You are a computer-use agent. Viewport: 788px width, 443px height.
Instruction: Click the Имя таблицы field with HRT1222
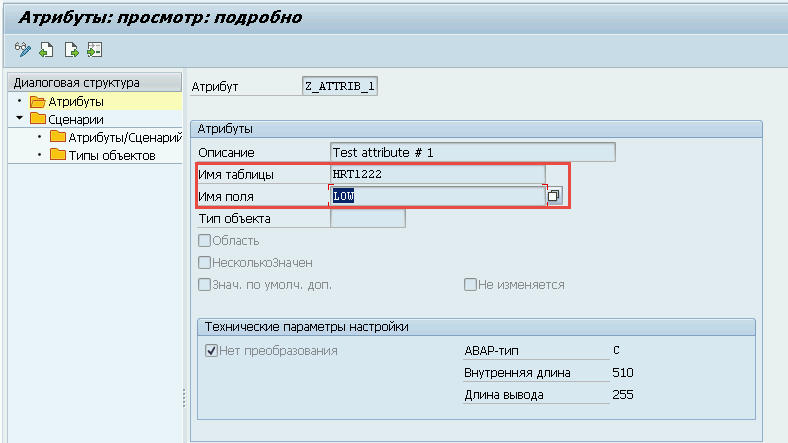click(x=437, y=174)
